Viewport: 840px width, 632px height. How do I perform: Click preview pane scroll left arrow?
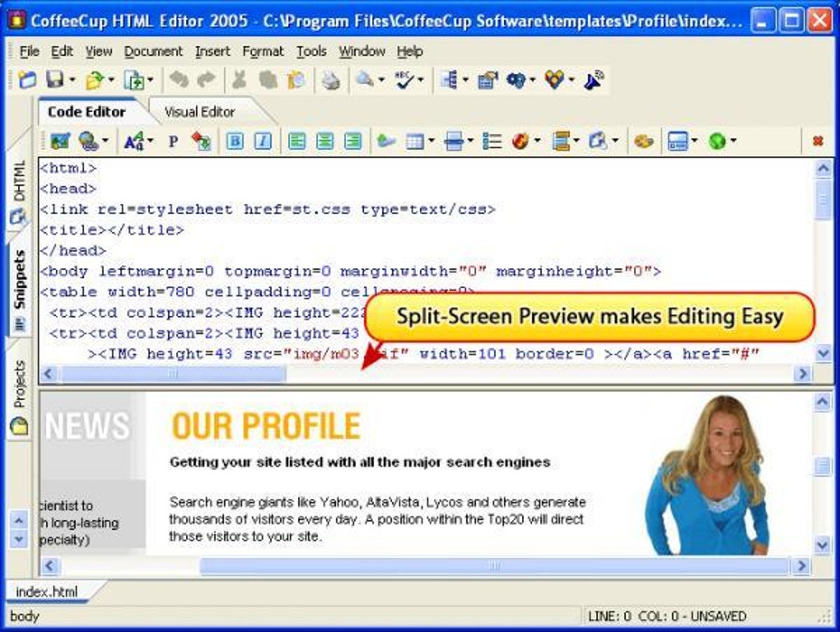point(49,565)
